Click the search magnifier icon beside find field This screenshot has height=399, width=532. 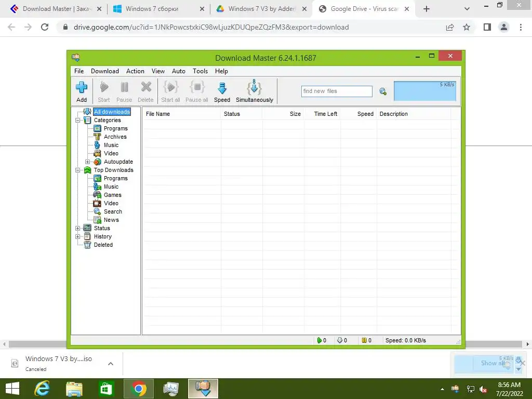383,91
